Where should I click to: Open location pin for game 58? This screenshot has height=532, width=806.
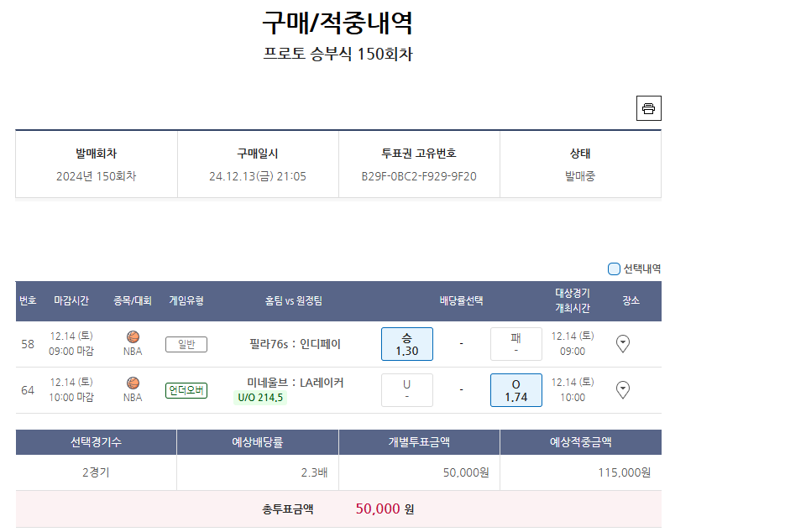(x=623, y=344)
